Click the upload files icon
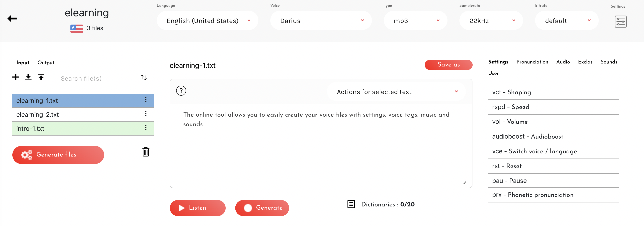Screen dimensions: 644x226 pyautogui.click(x=41, y=77)
